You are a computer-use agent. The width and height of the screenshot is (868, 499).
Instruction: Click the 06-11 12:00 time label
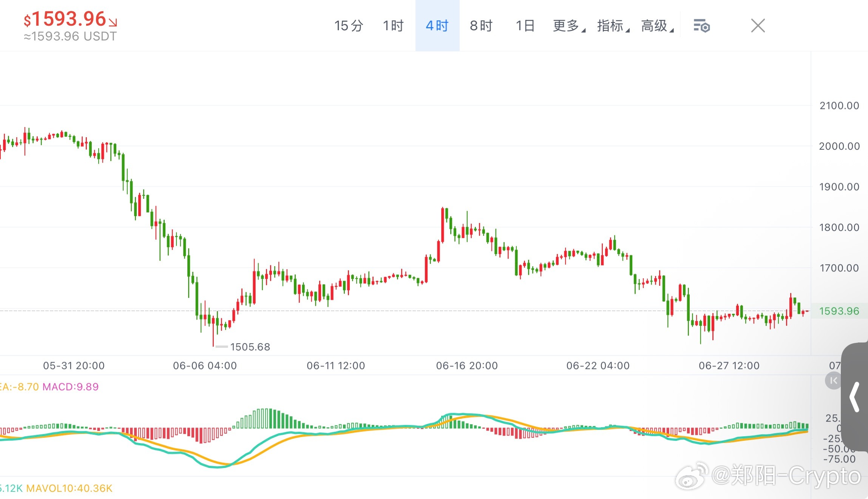pos(336,366)
